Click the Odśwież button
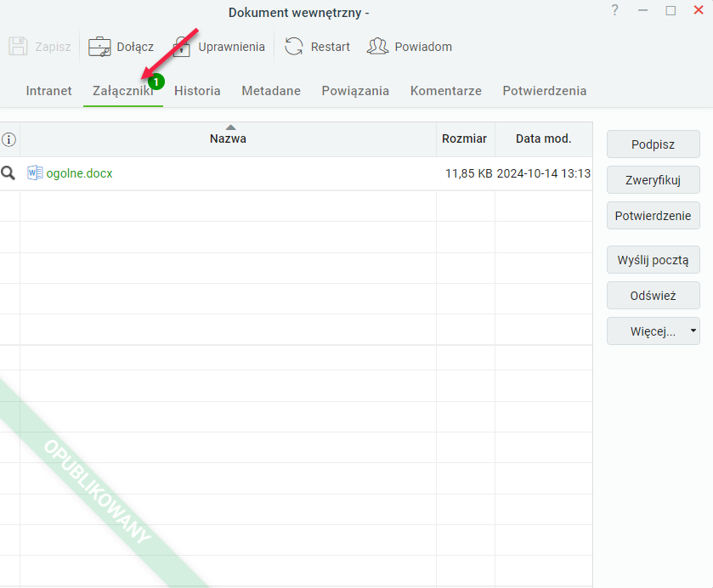 click(653, 296)
